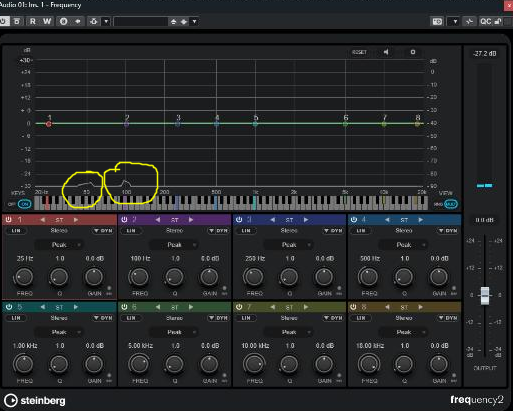This screenshot has height=411, width=513.
Task: Enable LIN linear phase on band 1
Action: 16,231
